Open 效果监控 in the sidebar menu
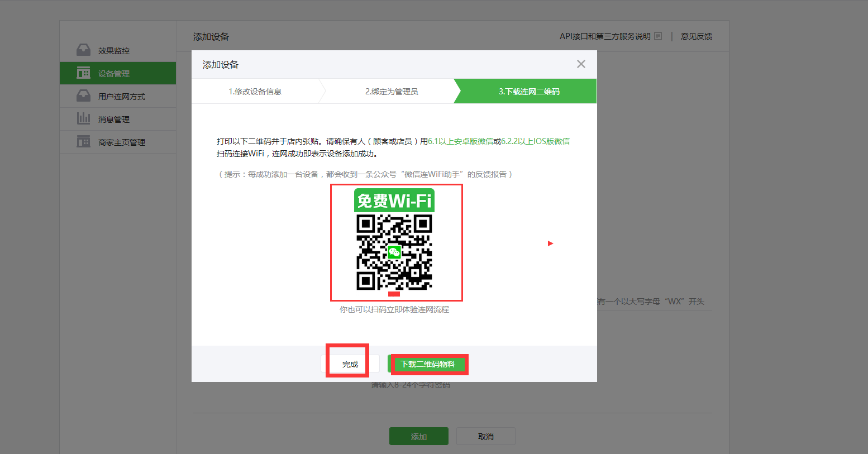Viewport: 868px width, 454px height. (x=118, y=50)
